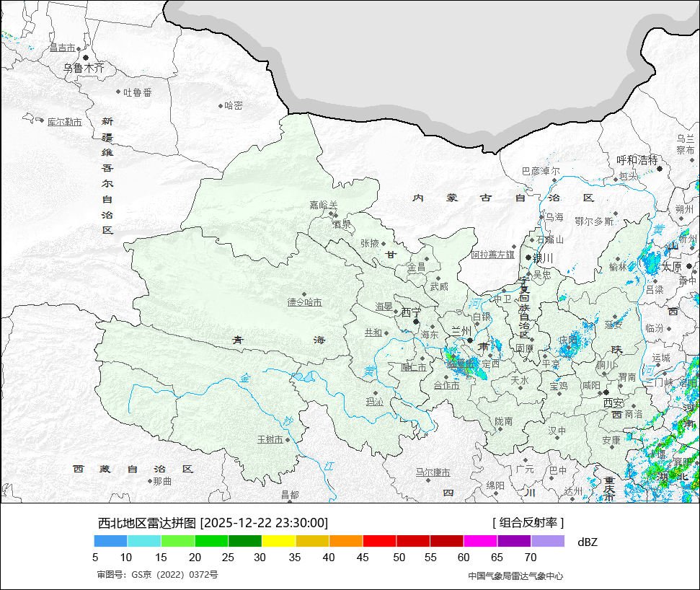Screen dimensions: 700x590
Task: Click the 中国气象局雷达气象中心 credit
Action: click(x=515, y=576)
